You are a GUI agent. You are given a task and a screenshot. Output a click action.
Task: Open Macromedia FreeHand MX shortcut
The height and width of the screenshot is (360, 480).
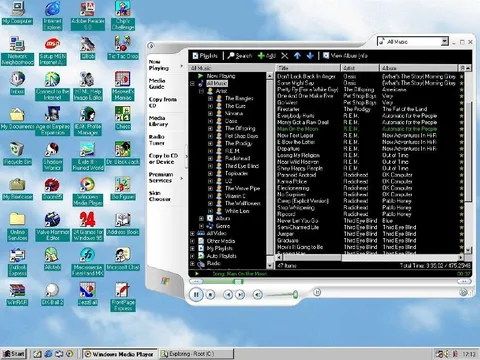(x=88, y=262)
